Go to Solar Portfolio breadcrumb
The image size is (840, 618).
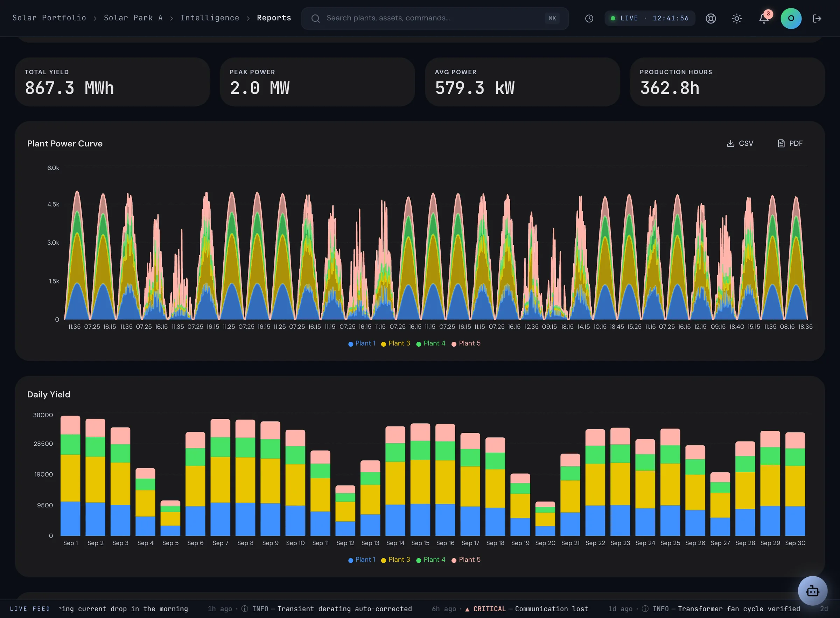coord(49,18)
